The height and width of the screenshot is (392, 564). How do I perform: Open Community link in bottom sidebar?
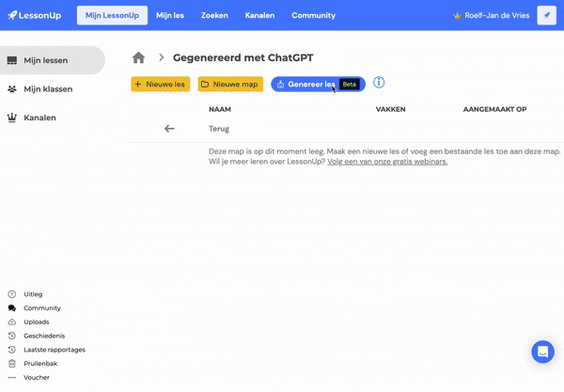[42, 308]
